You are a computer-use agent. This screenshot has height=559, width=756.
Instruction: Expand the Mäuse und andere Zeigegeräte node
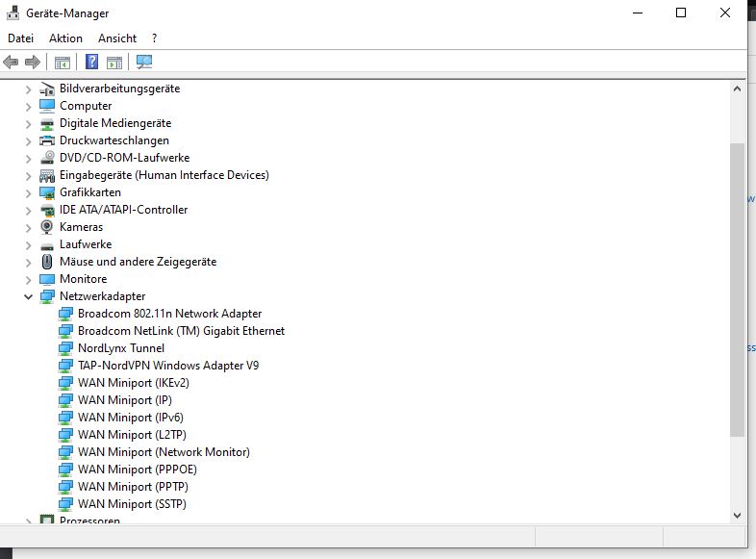point(28,263)
